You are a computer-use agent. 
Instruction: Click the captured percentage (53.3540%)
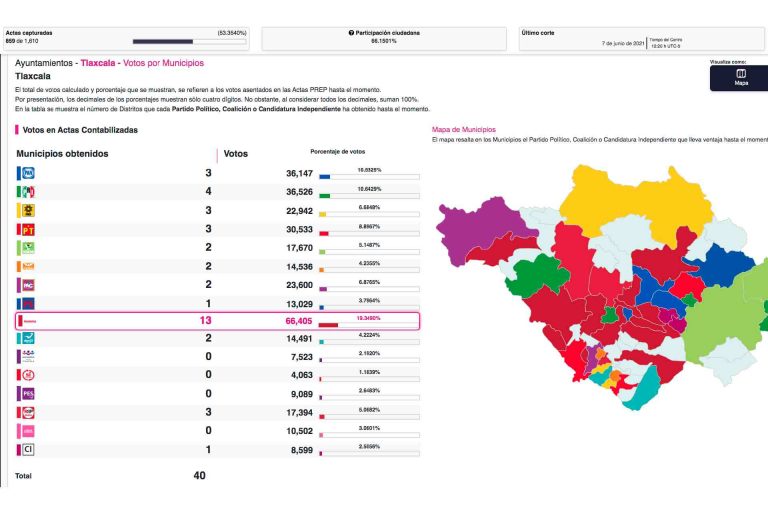pos(232,33)
